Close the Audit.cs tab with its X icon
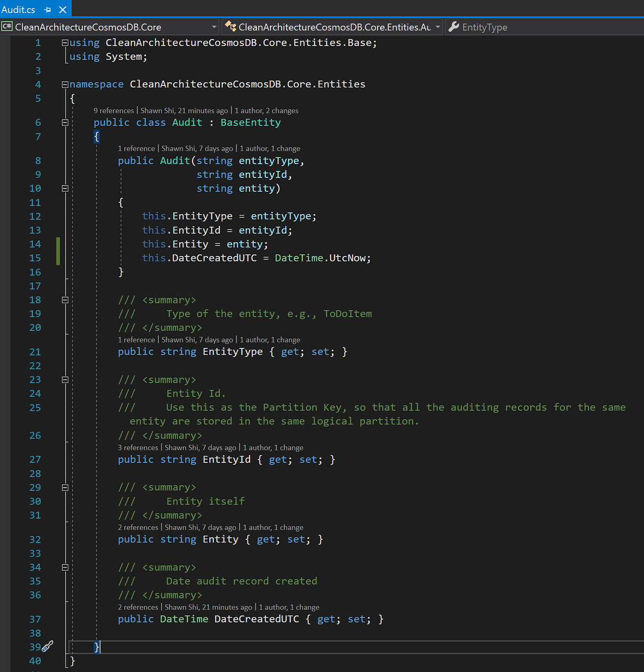The height and width of the screenshot is (672, 644). point(62,9)
